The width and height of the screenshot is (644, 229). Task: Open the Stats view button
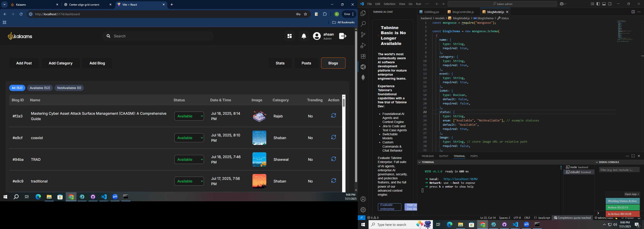[x=280, y=63]
